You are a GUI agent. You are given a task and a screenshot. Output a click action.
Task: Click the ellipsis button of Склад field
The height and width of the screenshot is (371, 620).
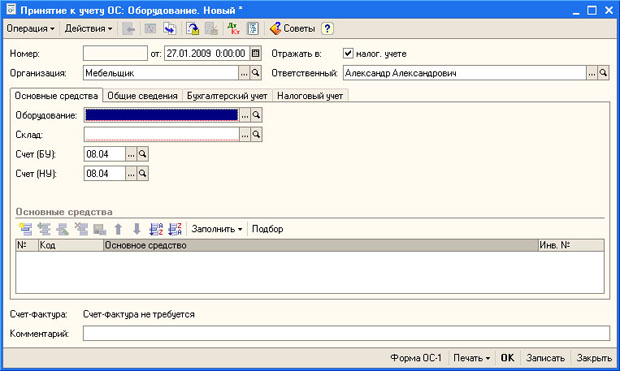pos(245,134)
